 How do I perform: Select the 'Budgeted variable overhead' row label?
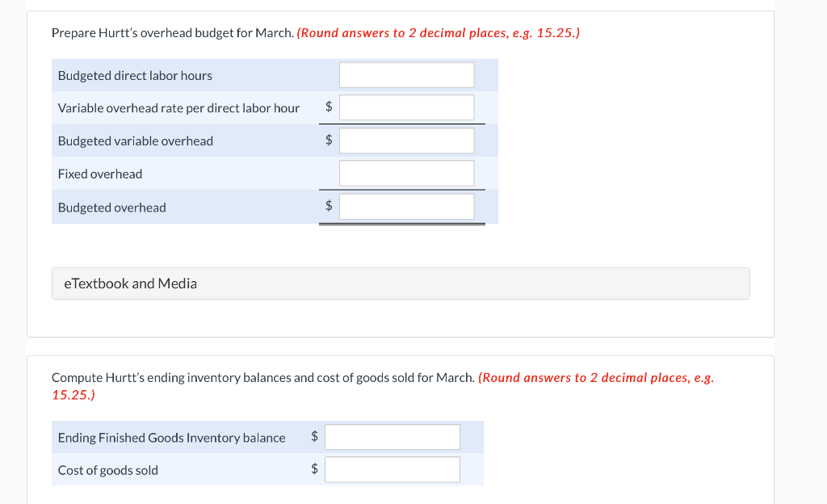136,141
